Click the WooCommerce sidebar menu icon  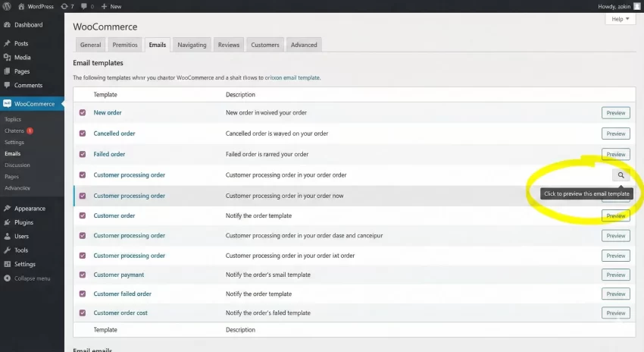pyautogui.click(x=7, y=104)
